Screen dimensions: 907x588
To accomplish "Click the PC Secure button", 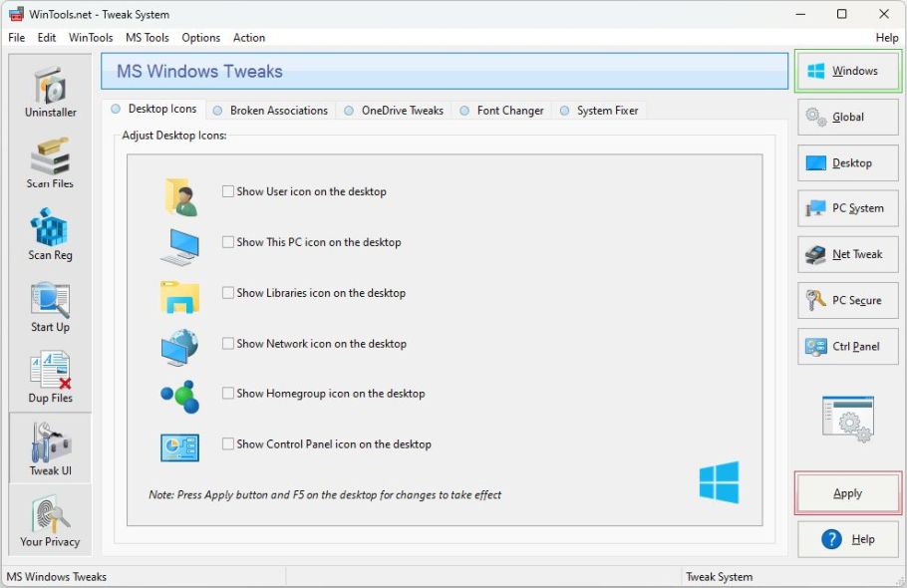I will tap(847, 300).
